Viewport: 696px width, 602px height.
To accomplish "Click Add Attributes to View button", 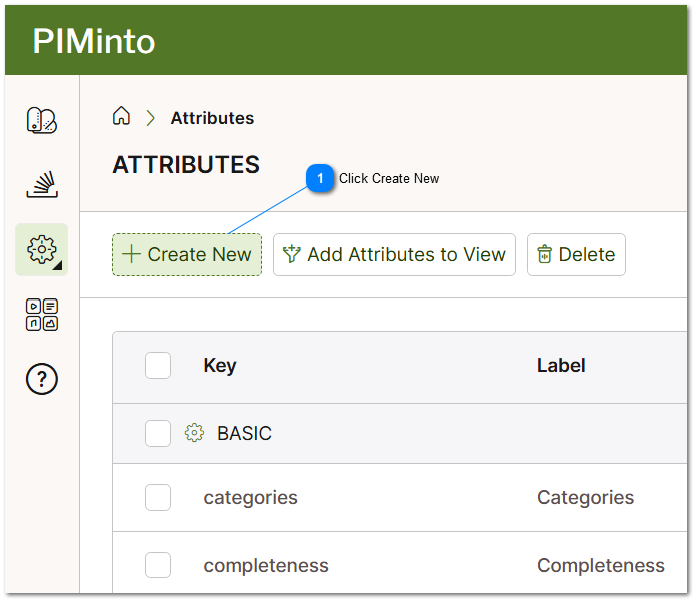I will pos(394,254).
